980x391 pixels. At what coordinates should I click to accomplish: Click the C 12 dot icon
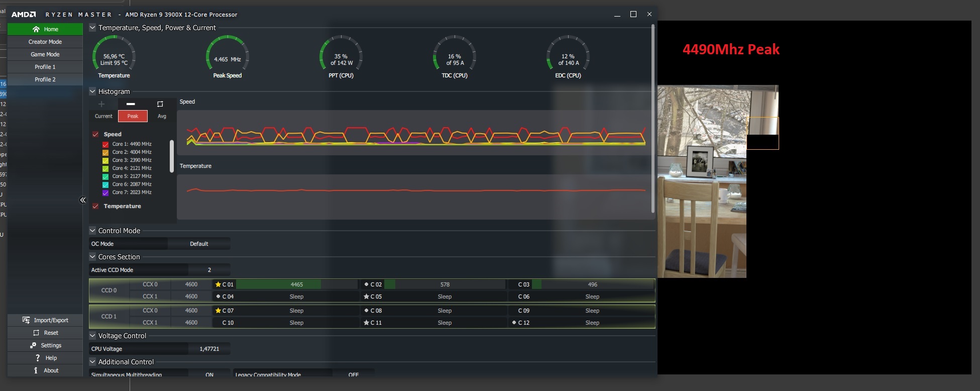pos(514,323)
